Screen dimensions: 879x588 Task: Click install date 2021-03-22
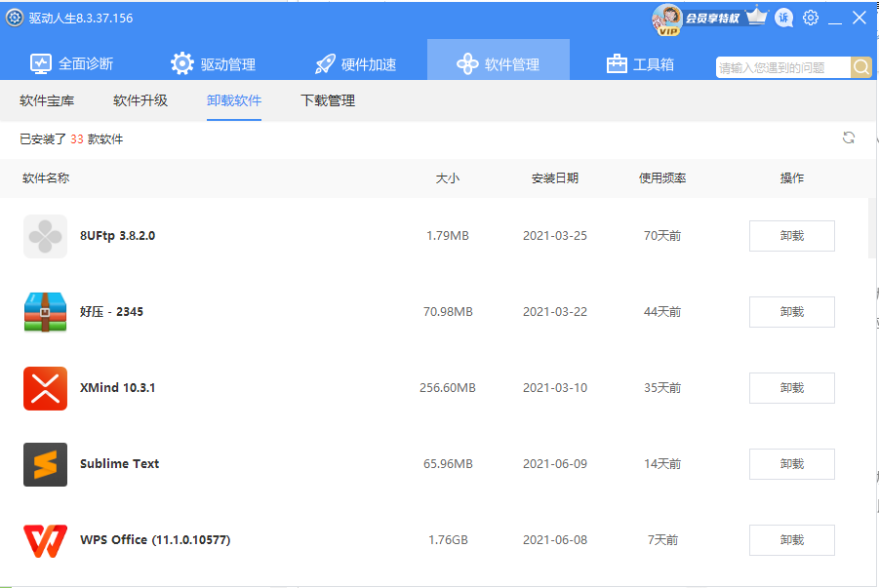[555, 312]
